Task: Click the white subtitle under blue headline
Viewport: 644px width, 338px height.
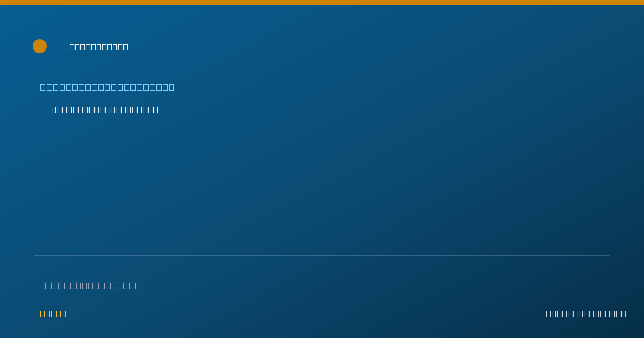Action: [x=105, y=109]
